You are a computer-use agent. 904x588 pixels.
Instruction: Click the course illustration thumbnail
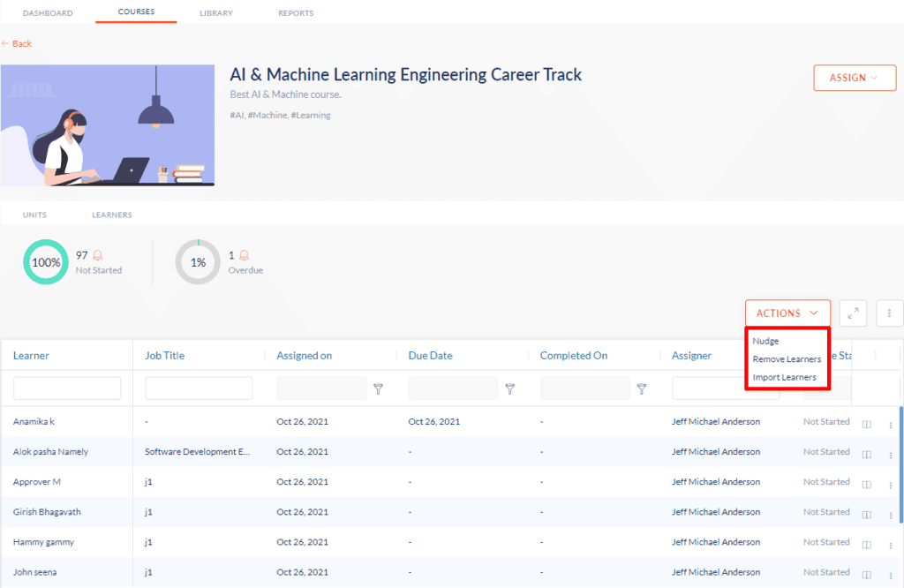click(108, 125)
